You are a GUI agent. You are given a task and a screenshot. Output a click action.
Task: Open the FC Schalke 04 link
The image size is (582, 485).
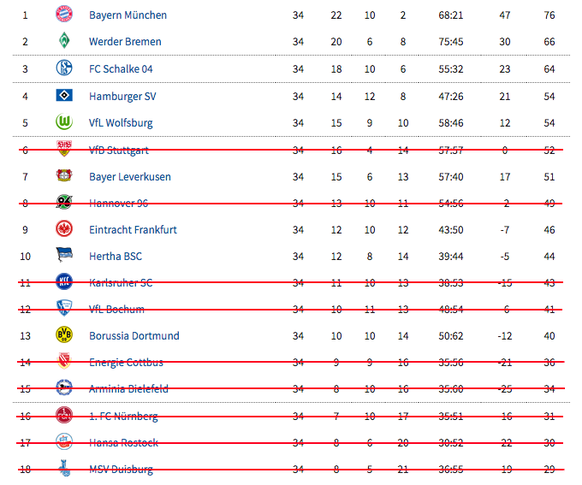pyautogui.click(x=121, y=69)
